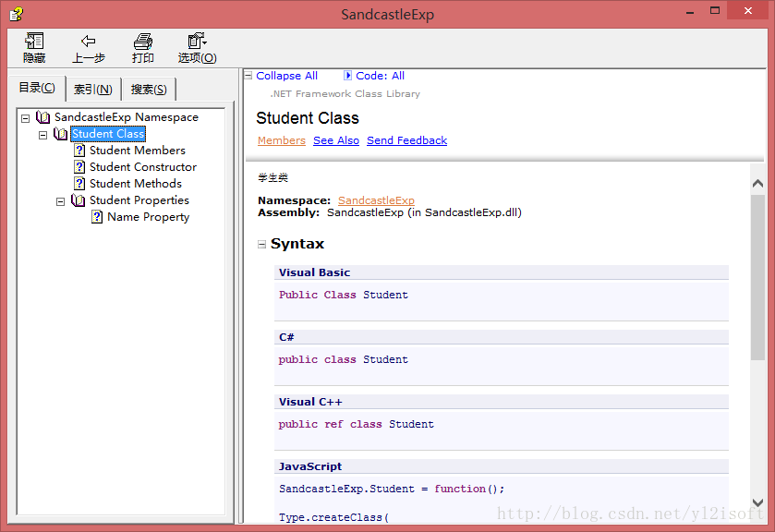Select Student Properties in the tree
Viewport: 775px width, 532px height.
pyautogui.click(x=139, y=200)
